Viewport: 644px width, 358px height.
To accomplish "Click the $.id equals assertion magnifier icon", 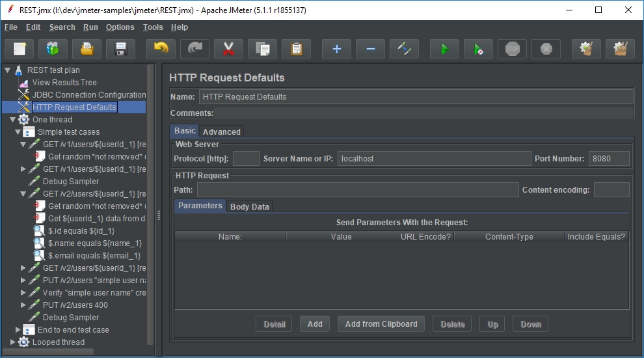I will [x=39, y=231].
